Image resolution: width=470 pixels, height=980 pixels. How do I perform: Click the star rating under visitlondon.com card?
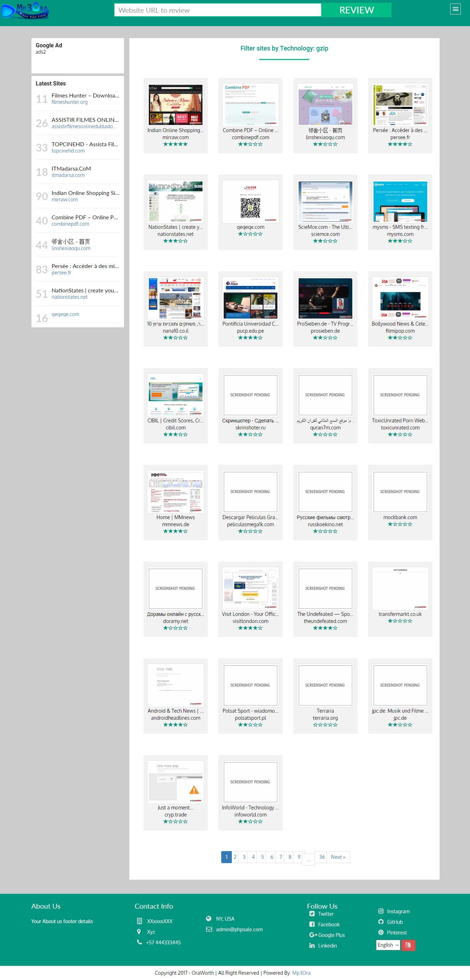pyautogui.click(x=251, y=628)
